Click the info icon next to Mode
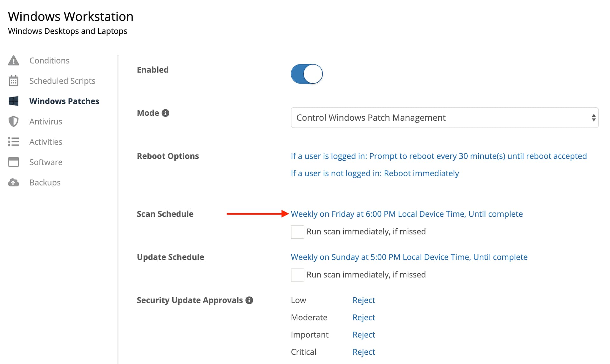Viewport: 610px width, 364px height. click(x=165, y=113)
